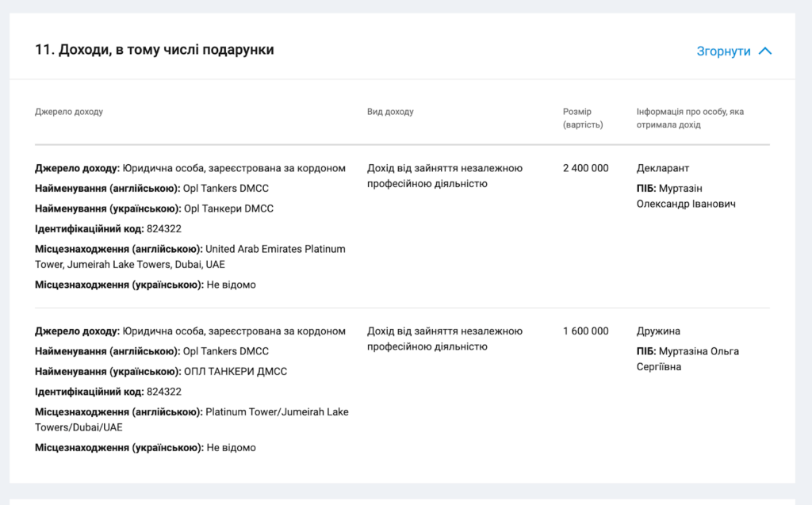Viewport: 812px width, 505px height.
Task: Collapse the section via Згорнути link
Action: point(723,52)
